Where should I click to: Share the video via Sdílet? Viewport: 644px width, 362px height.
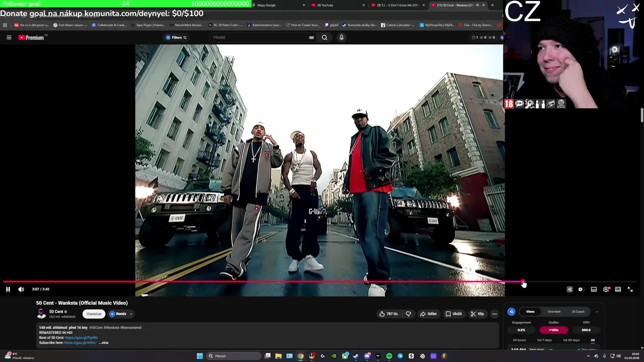(x=429, y=314)
